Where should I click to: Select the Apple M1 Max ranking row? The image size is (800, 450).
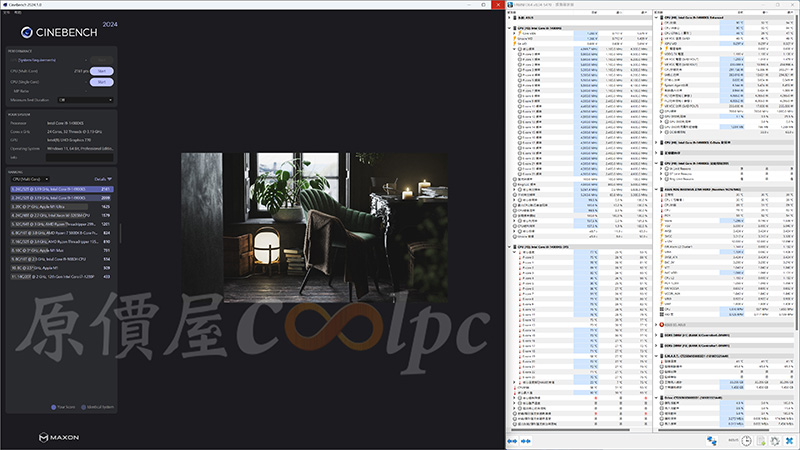pyautogui.click(x=61, y=251)
